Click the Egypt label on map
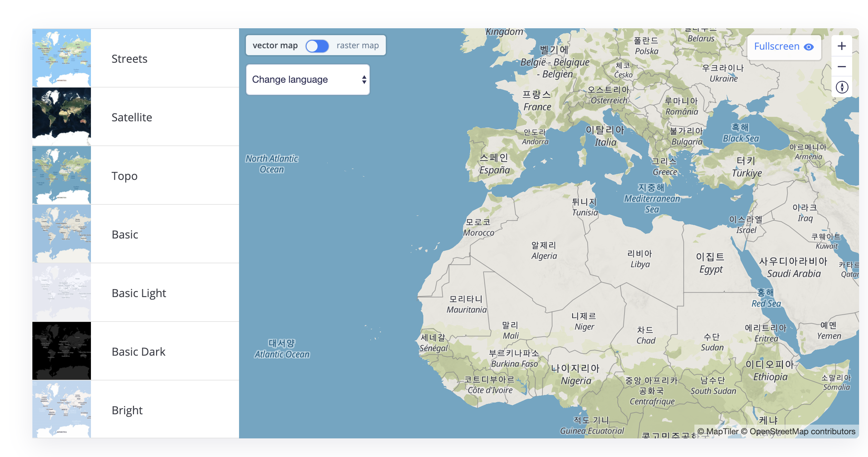 coord(711,269)
